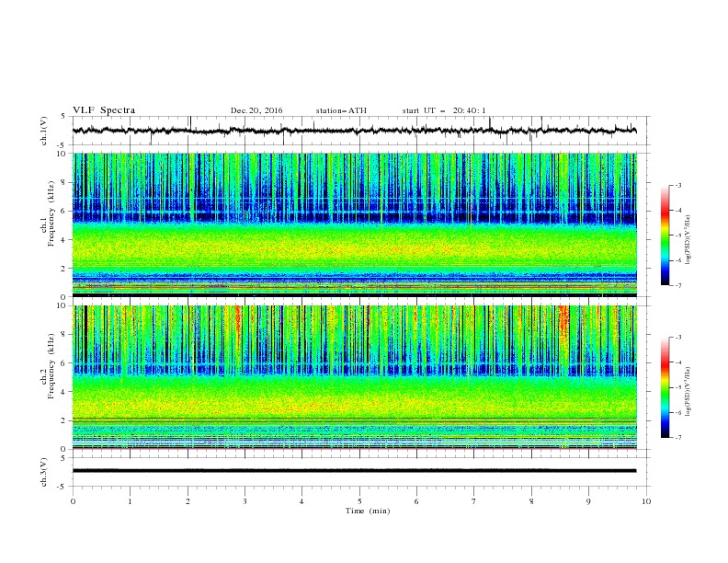Image resolution: width=728 pixels, height=563 pixels.
Task: Click the lower colorbar "log(PSD)(V²/Hz)" label
Action: coord(688,392)
